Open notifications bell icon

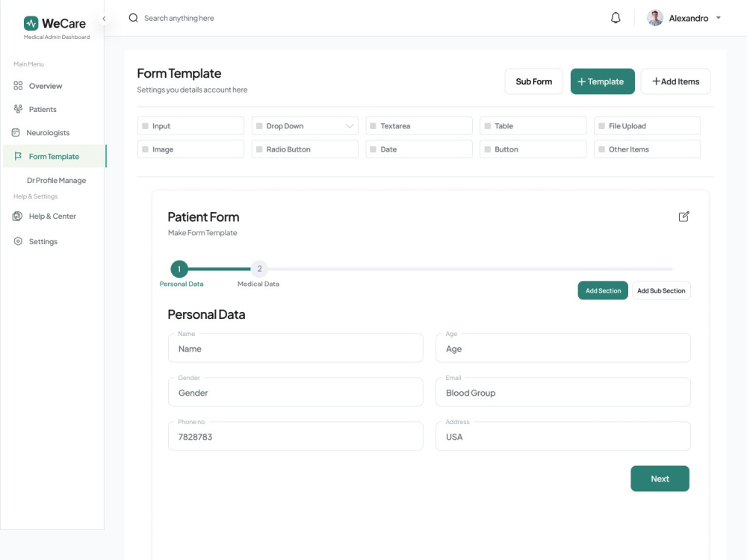tap(616, 18)
